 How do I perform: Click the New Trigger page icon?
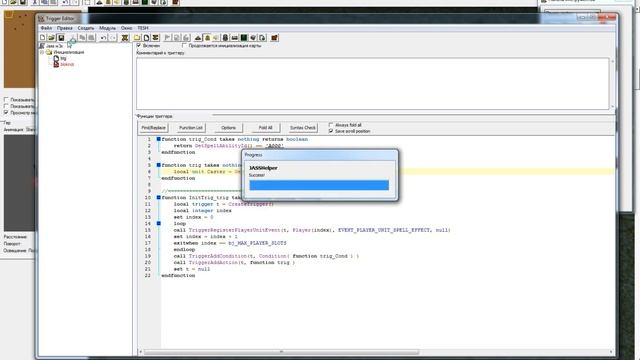coord(146,38)
